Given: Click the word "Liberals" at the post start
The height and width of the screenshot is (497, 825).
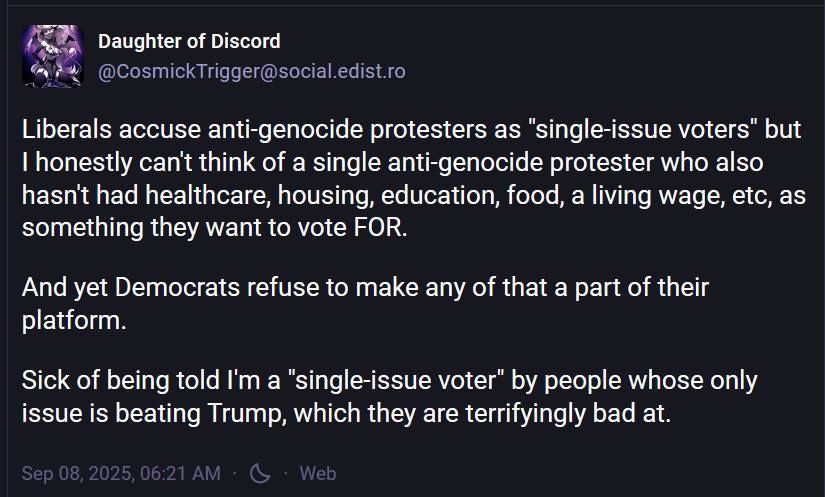Looking at the screenshot, I should point(63,130).
